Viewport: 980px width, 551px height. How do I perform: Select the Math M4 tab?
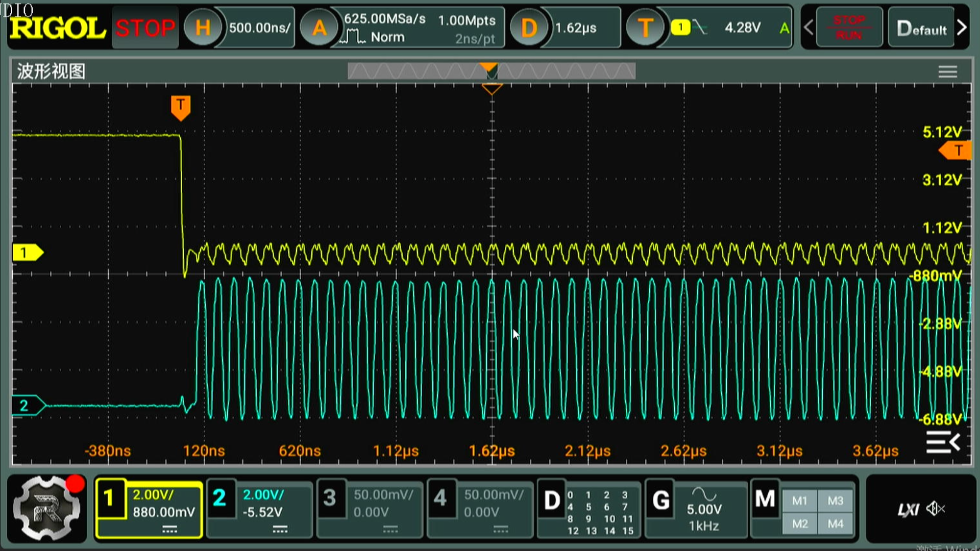pyautogui.click(x=836, y=524)
